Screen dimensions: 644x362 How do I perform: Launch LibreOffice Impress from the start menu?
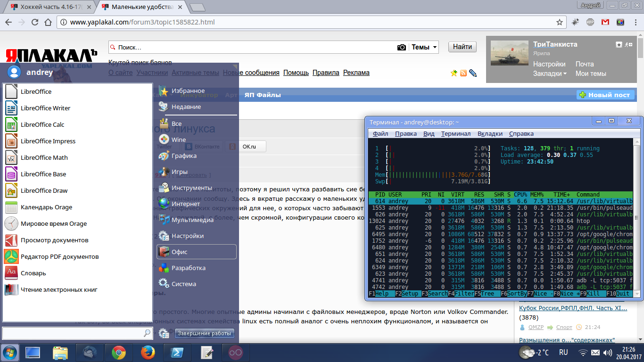point(77,141)
